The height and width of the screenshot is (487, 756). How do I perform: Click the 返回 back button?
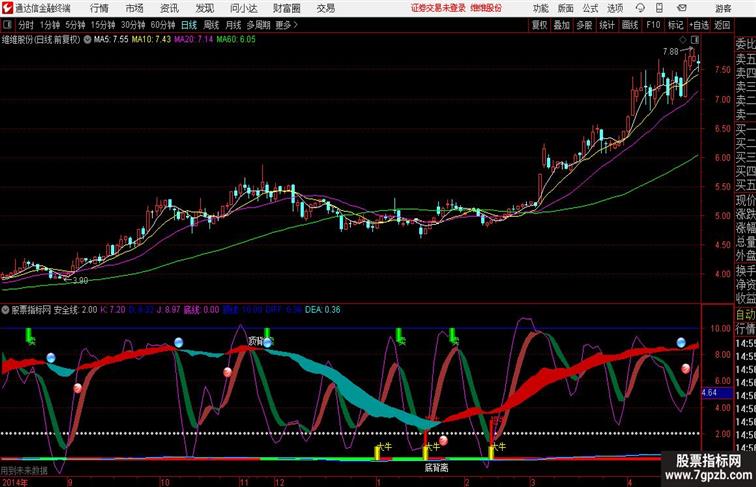(722, 25)
